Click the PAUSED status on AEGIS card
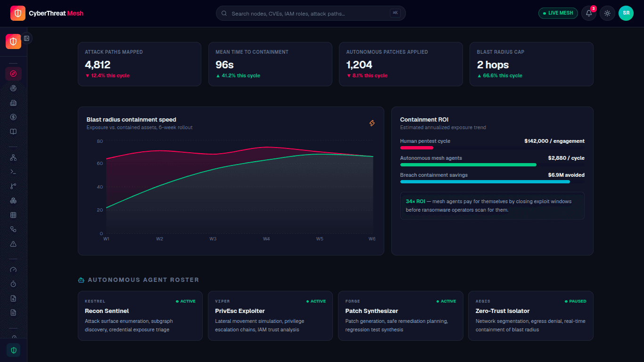 576,301
